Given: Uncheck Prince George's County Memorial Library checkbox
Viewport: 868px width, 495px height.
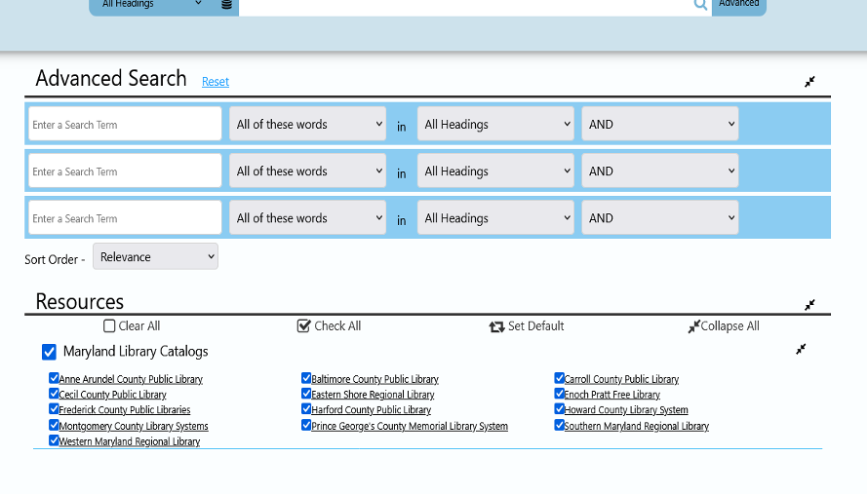Looking at the screenshot, I should tap(306, 425).
